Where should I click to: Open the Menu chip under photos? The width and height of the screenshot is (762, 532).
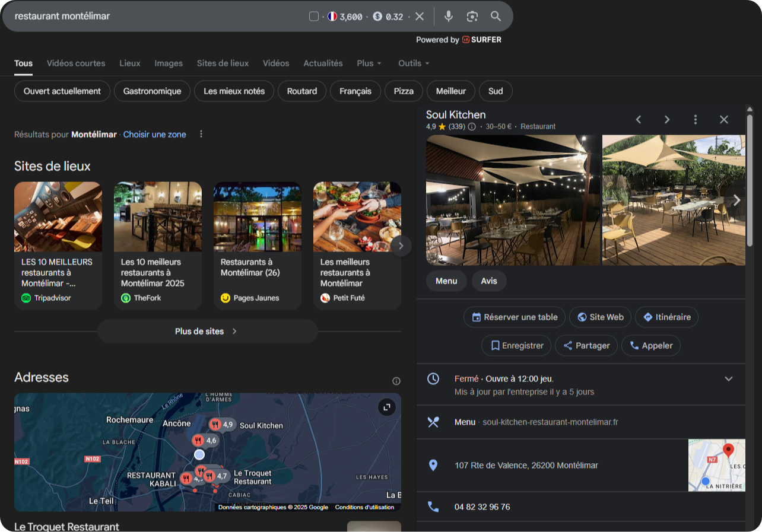point(446,281)
